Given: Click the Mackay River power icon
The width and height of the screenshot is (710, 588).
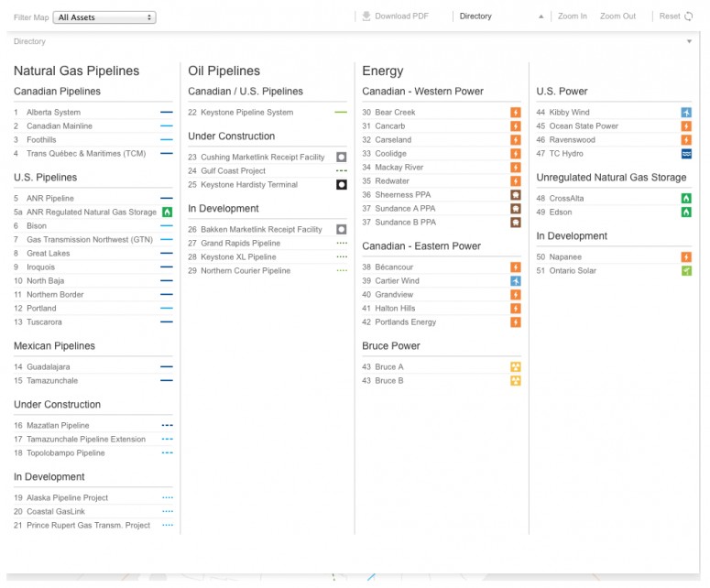Looking at the screenshot, I should click(515, 167).
